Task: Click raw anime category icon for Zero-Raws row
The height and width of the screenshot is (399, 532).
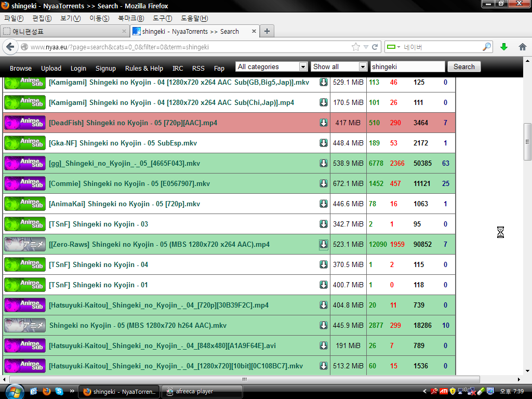Action: [x=25, y=244]
